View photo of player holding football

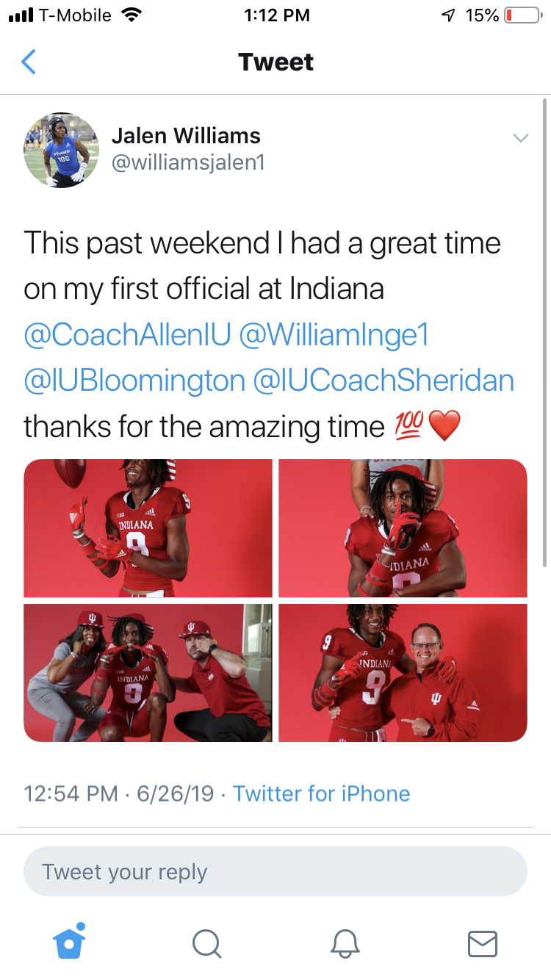click(148, 528)
